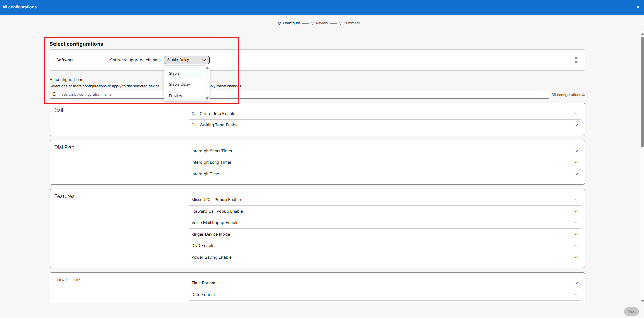The width and height of the screenshot is (644, 318).
Task: Click the up arrow in Software row
Action: point(576,58)
